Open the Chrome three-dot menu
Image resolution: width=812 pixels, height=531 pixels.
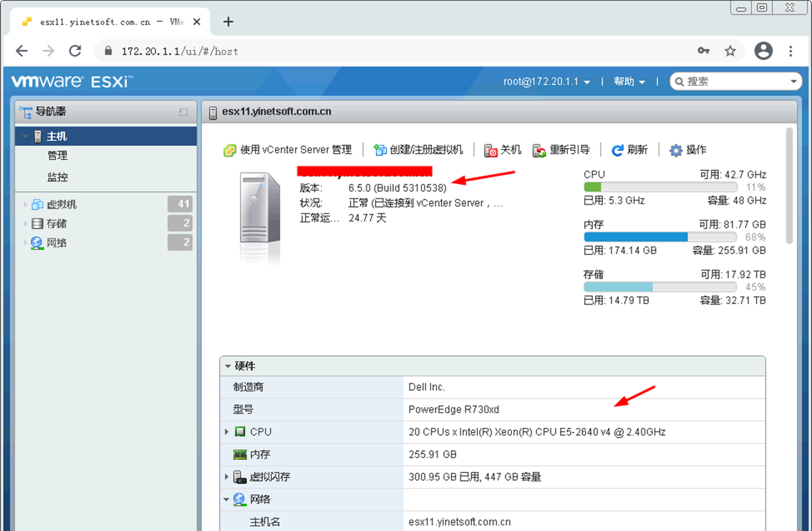pyautogui.click(x=791, y=51)
